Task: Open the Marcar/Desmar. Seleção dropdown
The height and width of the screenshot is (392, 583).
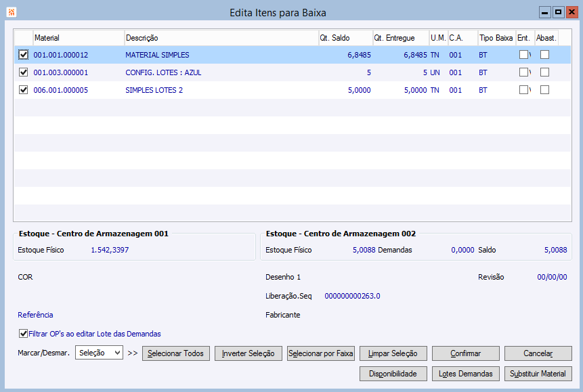Action: (99, 353)
